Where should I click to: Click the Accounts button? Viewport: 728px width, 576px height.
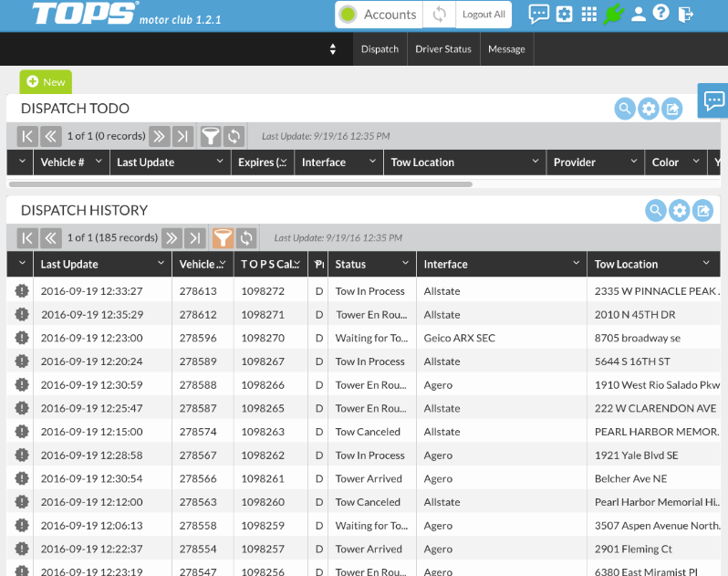click(379, 15)
